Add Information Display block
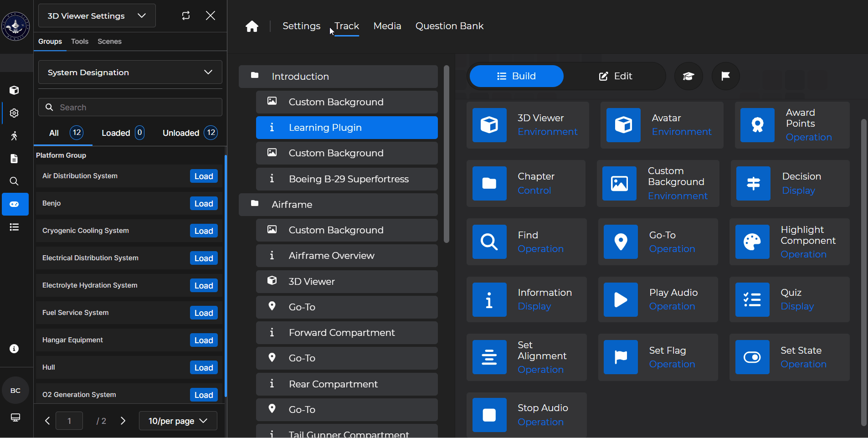 [x=526, y=299]
